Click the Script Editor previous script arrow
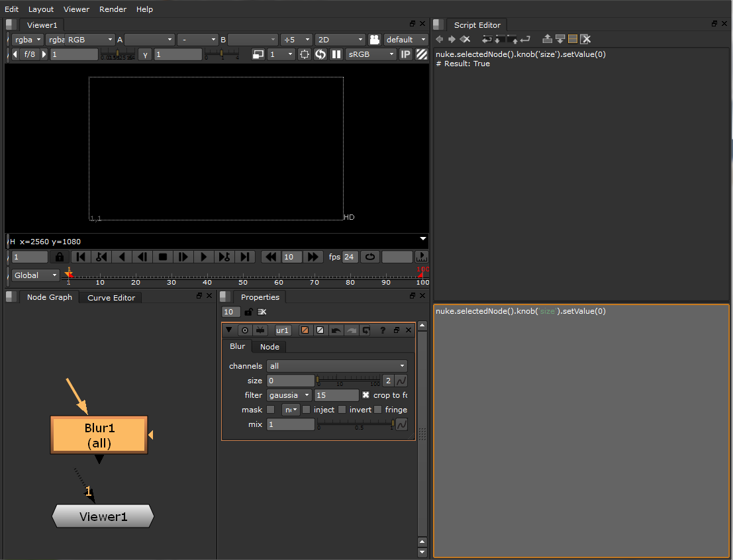 (x=440, y=39)
